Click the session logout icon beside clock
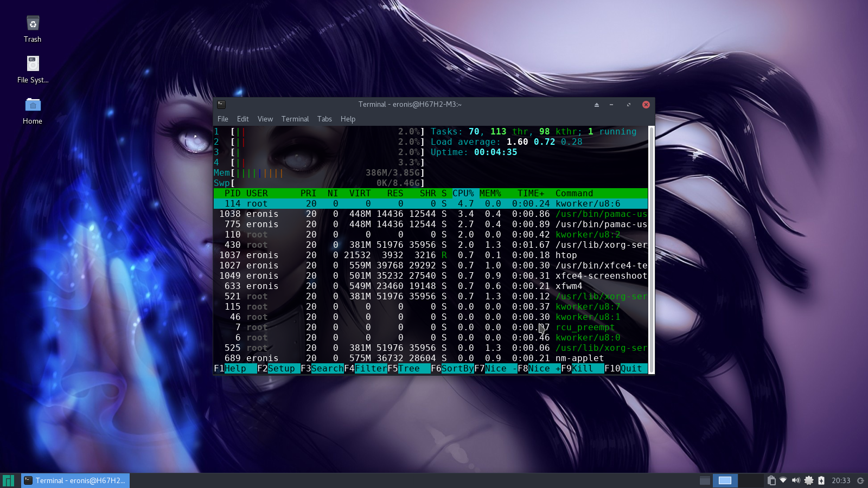The height and width of the screenshot is (488, 868). 860,480
